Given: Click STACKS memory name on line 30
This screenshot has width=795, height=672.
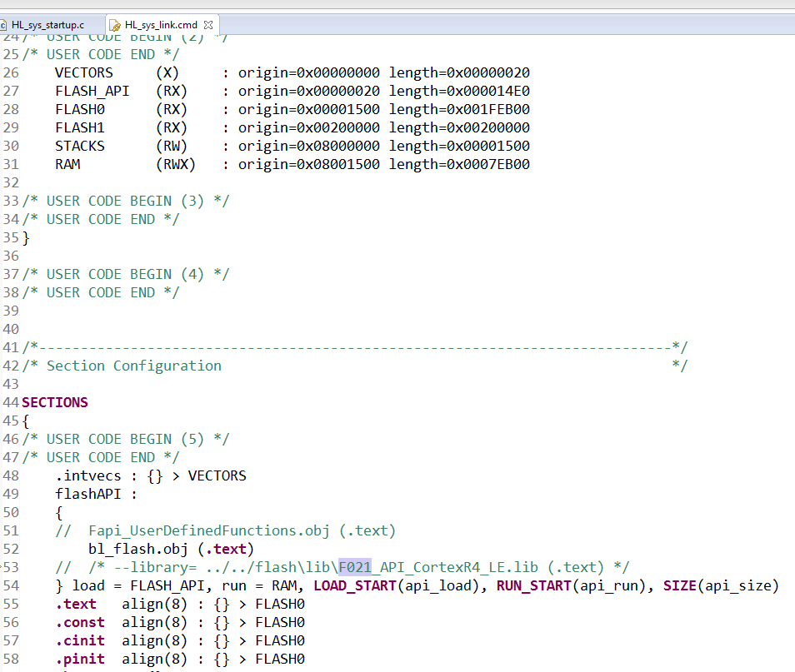Looking at the screenshot, I should [80, 146].
